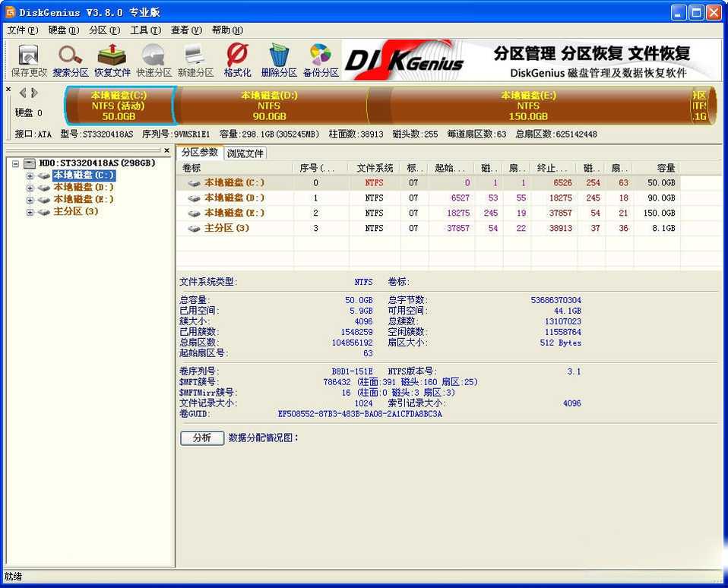Minimize the DiskGenius window
Screen dimensions: 728x588
[x=679, y=12]
